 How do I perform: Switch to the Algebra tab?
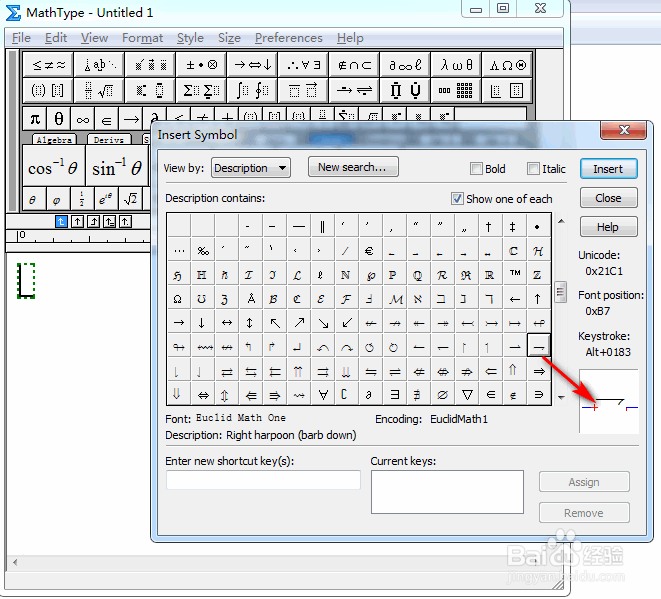(54, 140)
